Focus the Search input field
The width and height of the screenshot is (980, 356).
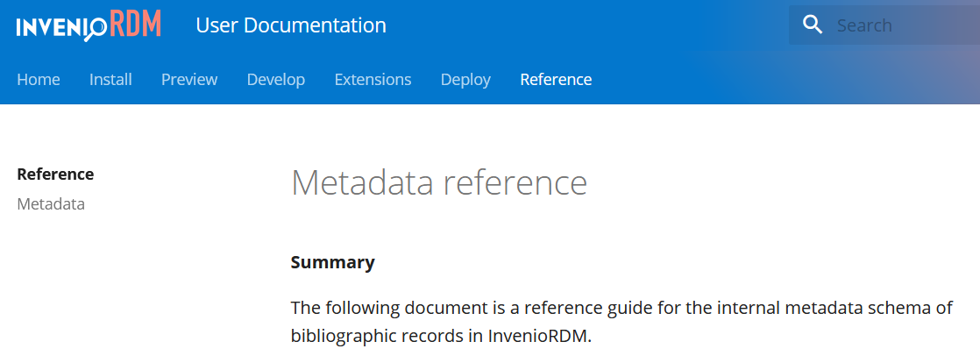(x=903, y=25)
